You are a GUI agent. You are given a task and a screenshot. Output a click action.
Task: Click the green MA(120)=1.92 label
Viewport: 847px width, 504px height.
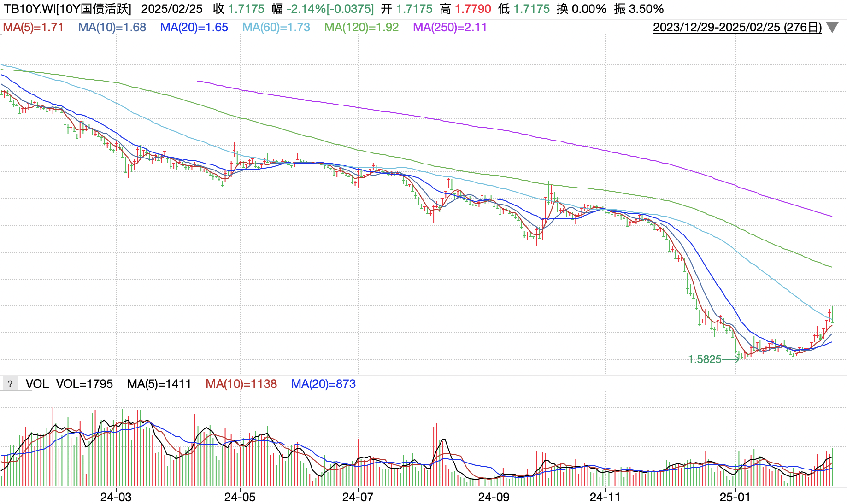[x=361, y=28]
